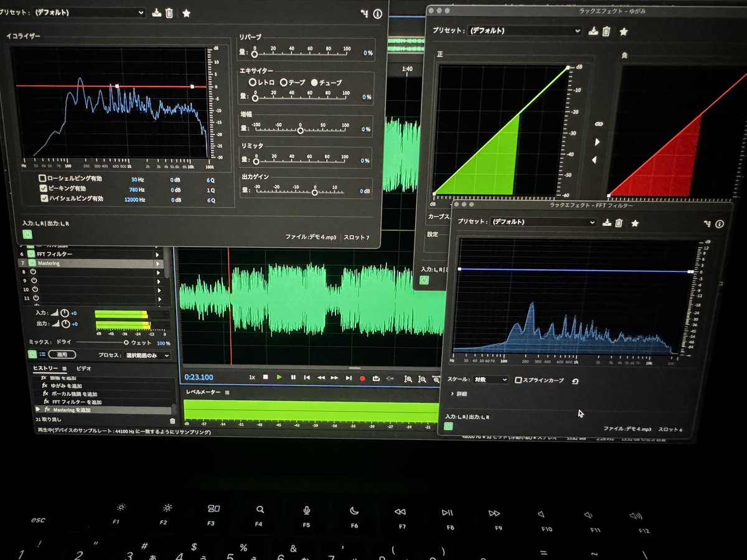Enable ローシェルビング有効 checkbox

[x=43, y=179]
